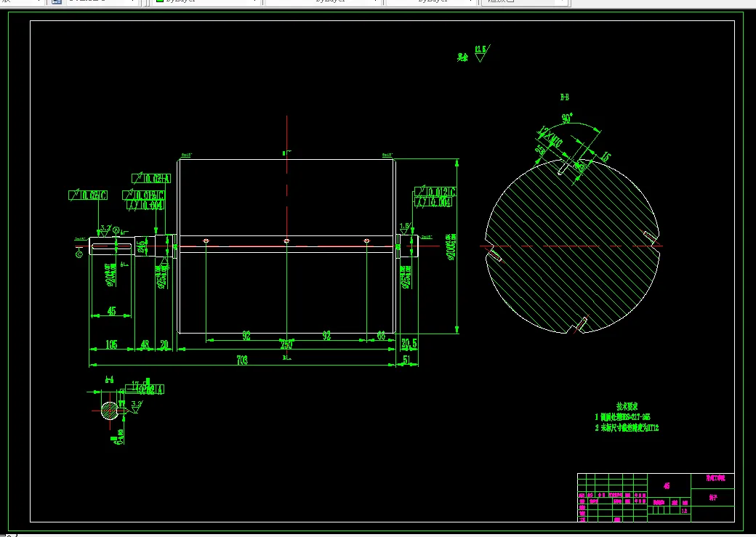The height and width of the screenshot is (537, 756).
Task: Select the 0.02 A tolerance frame on main view
Action: tap(151, 178)
